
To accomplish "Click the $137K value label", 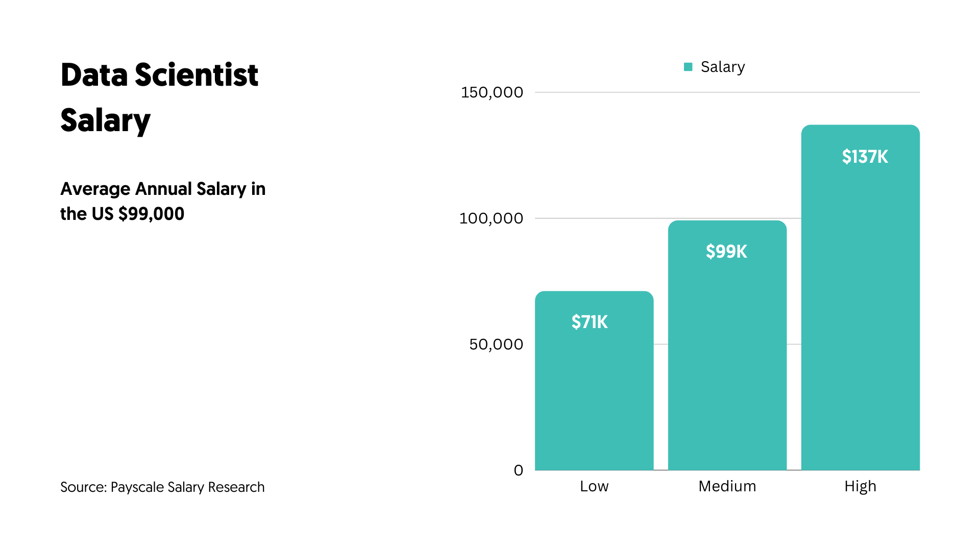I will 865,157.
